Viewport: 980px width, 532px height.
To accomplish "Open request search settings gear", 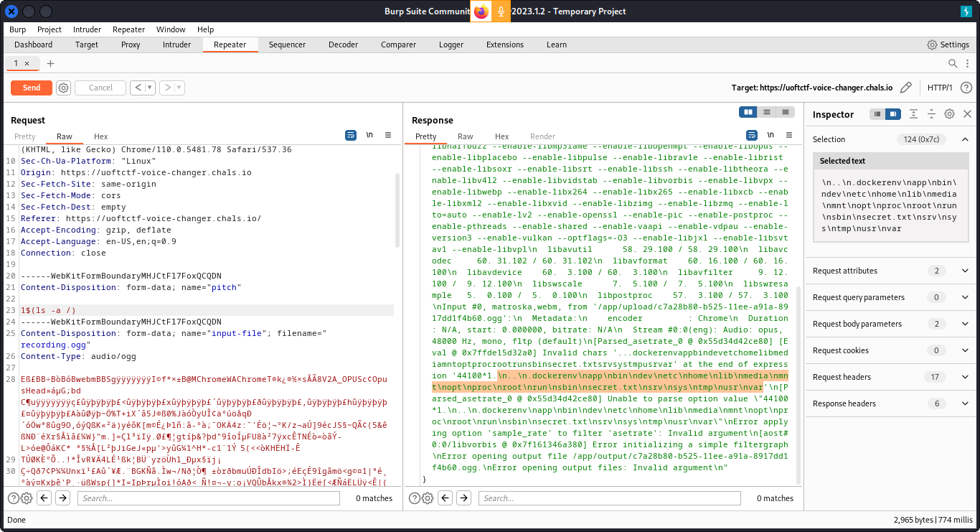I will 27,498.
